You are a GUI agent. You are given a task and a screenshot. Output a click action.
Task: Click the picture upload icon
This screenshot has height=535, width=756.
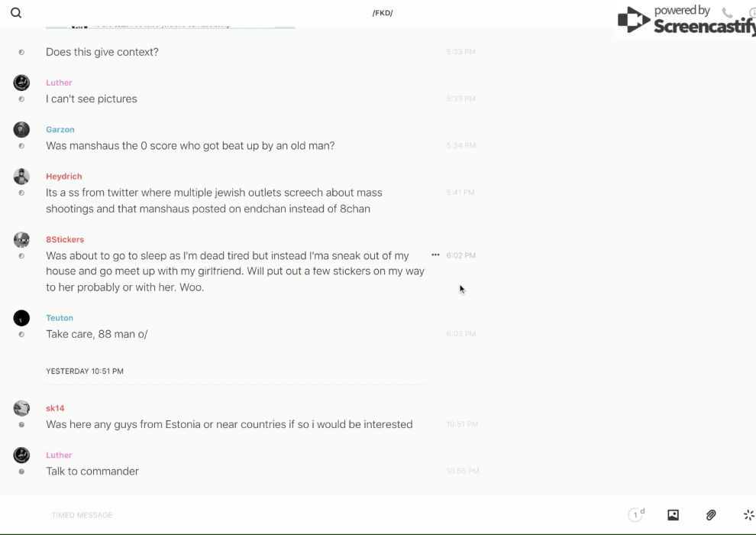pos(673,515)
